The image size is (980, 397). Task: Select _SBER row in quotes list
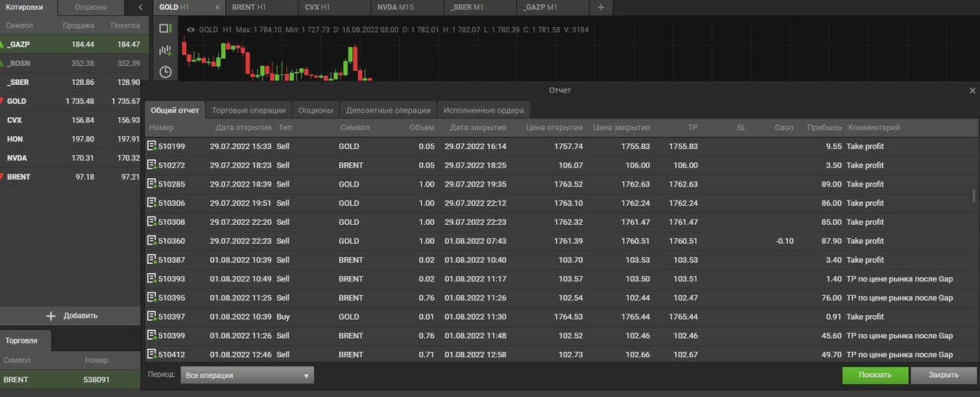(x=71, y=82)
